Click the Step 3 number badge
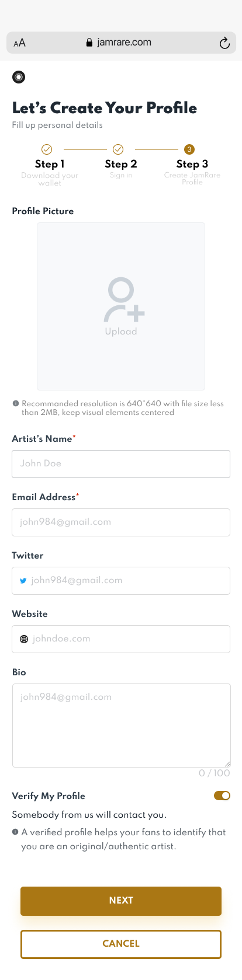The height and width of the screenshot is (980, 242). tap(189, 149)
